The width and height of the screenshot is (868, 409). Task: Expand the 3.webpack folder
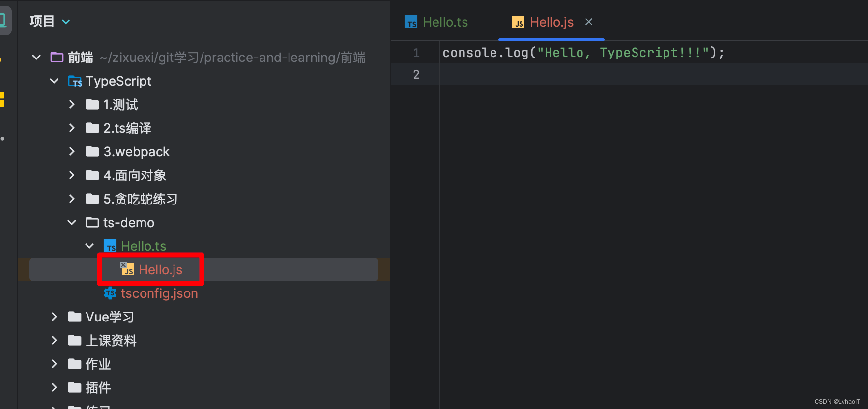(x=72, y=151)
